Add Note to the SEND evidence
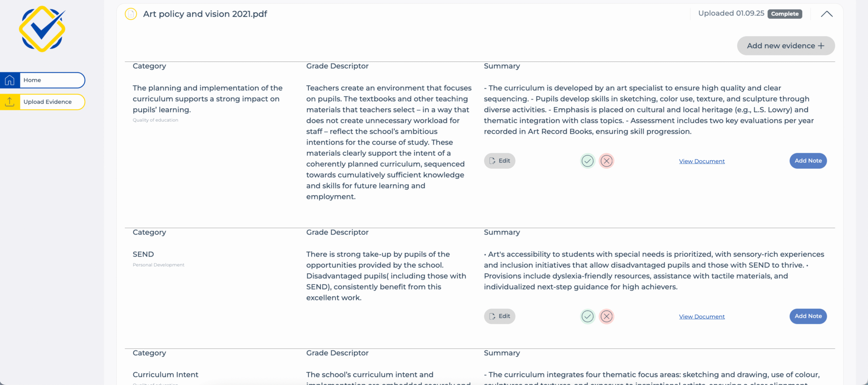Image resolution: width=868 pixels, height=385 pixels. 808,316
